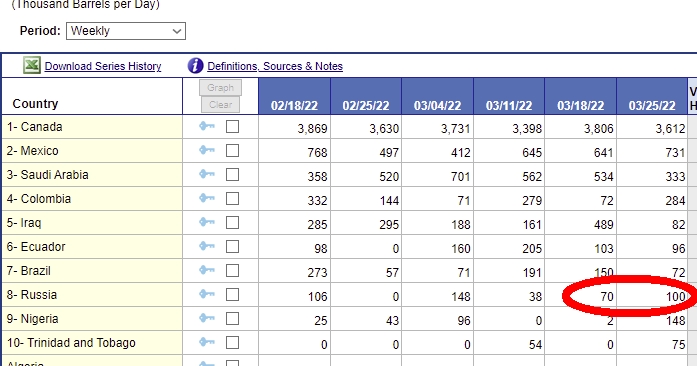Image resolution: width=697 pixels, height=366 pixels.
Task: Click the key icon in Russia row
Action: pyautogui.click(x=207, y=294)
